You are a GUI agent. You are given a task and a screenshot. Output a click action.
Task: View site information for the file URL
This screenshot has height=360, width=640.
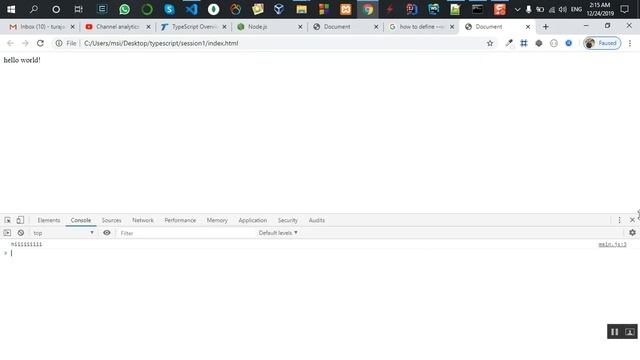[59, 43]
